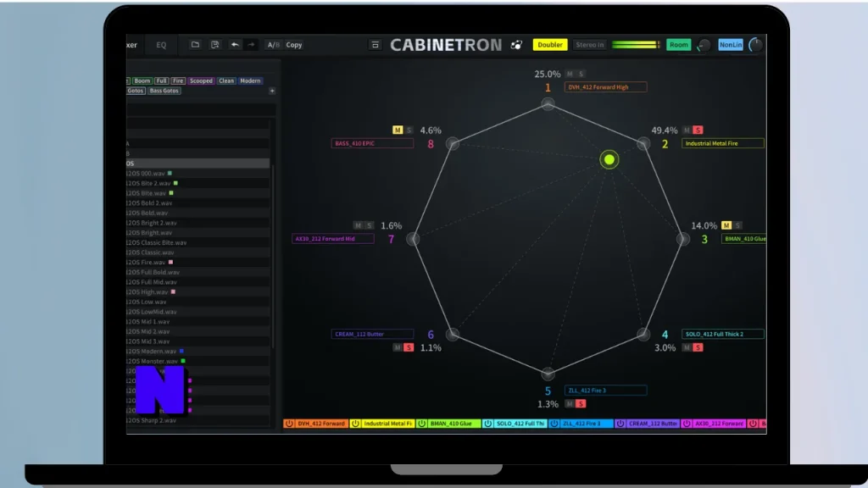The width and height of the screenshot is (868, 488).
Task: Select the Fire tag filter
Action: (178, 80)
